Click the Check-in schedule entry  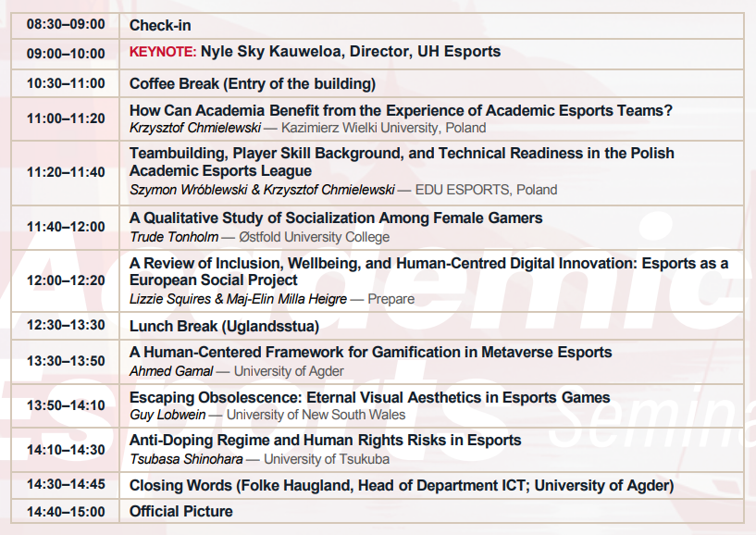point(160,25)
